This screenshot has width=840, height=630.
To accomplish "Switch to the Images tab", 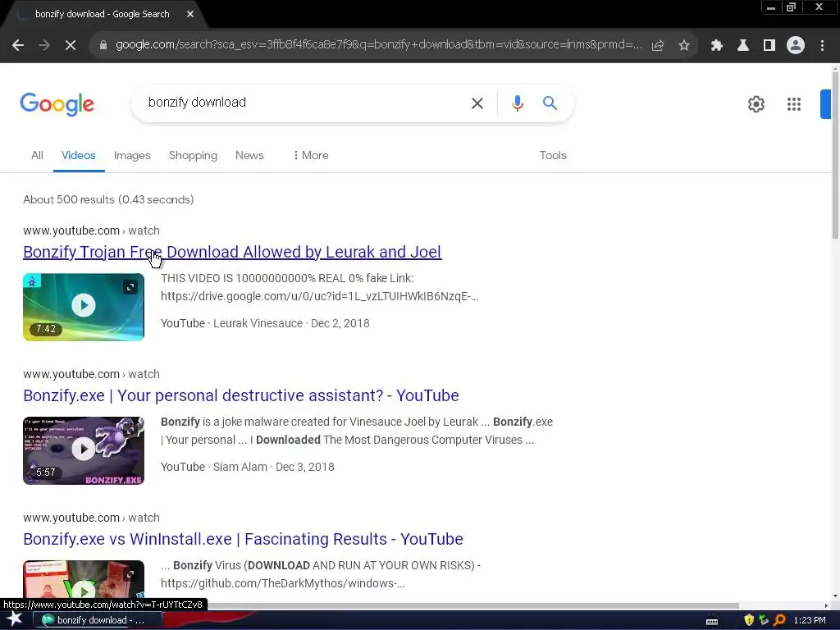I will point(132,155).
